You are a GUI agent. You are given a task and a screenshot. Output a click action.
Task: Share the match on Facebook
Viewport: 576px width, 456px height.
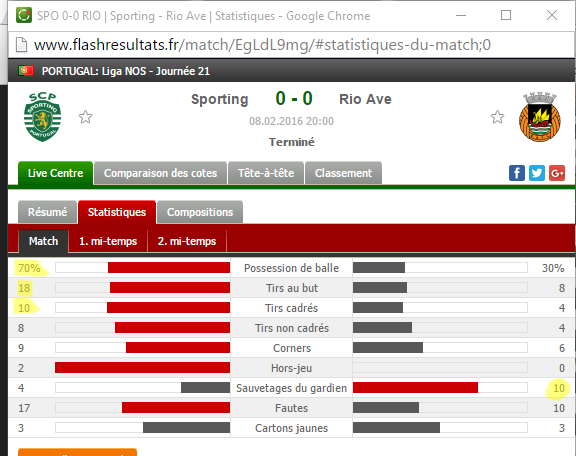[516, 173]
